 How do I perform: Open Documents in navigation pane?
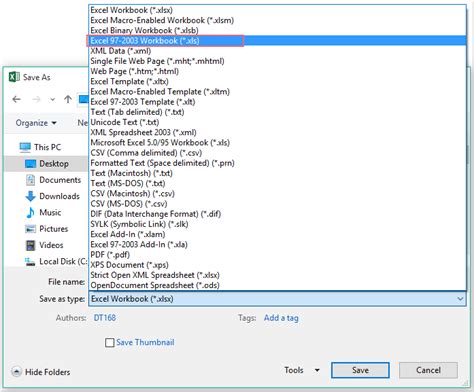pos(60,180)
